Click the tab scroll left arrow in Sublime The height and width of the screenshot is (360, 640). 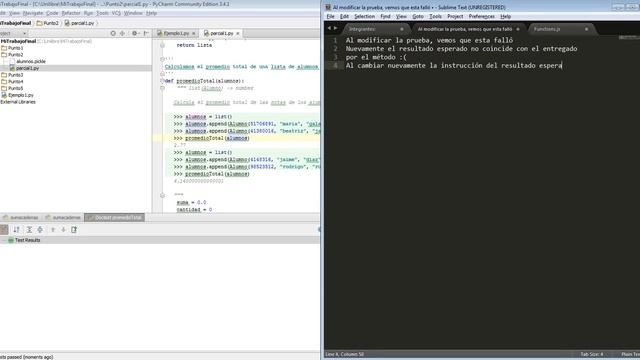[x=329, y=28]
